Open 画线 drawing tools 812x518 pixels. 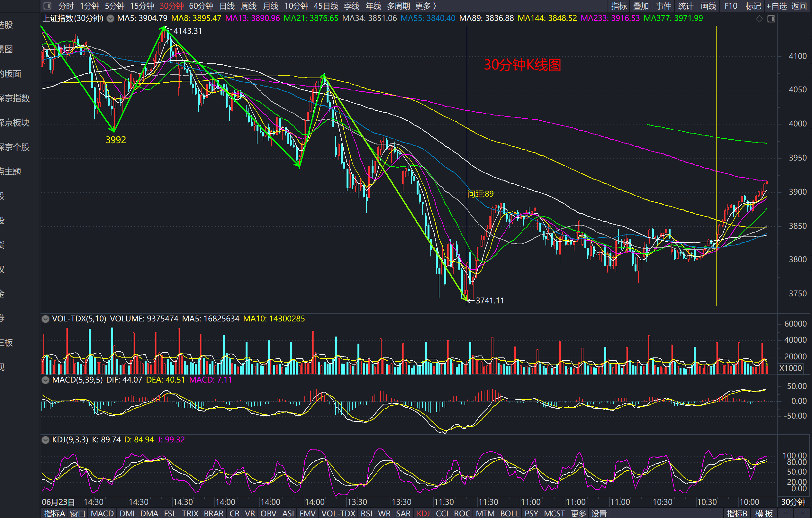(x=708, y=6)
